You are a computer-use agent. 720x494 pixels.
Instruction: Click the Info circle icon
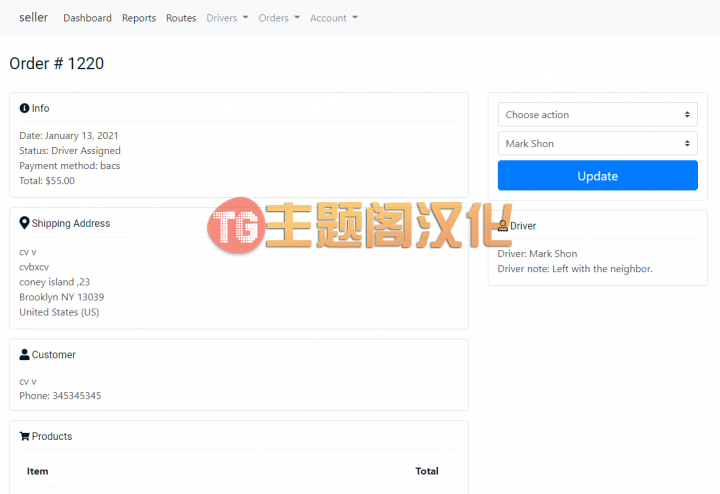pyautogui.click(x=24, y=108)
